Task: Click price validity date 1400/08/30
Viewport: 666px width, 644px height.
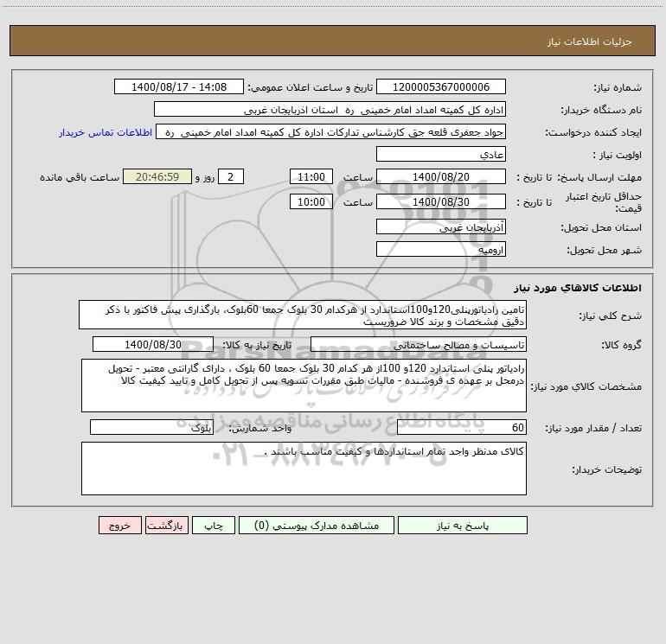Action: tap(441, 201)
